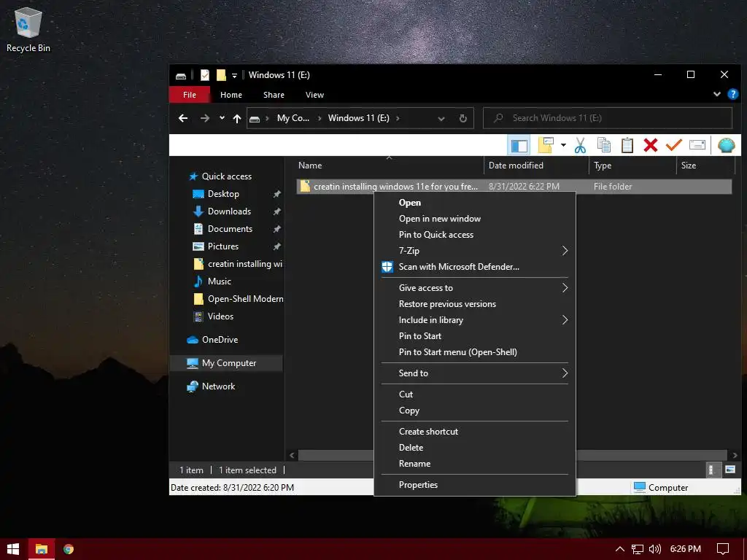Expand the Give access to submenu
The image size is (747, 560).
click(x=474, y=287)
